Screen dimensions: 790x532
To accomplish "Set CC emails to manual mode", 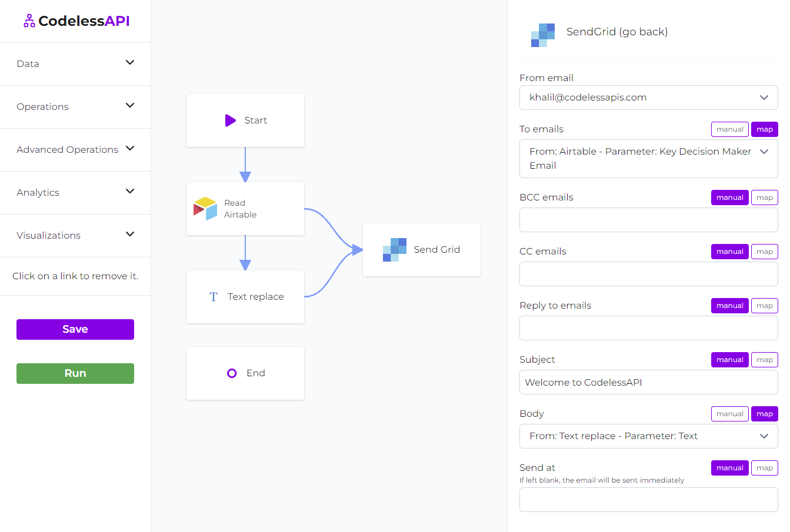I will pos(730,252).
